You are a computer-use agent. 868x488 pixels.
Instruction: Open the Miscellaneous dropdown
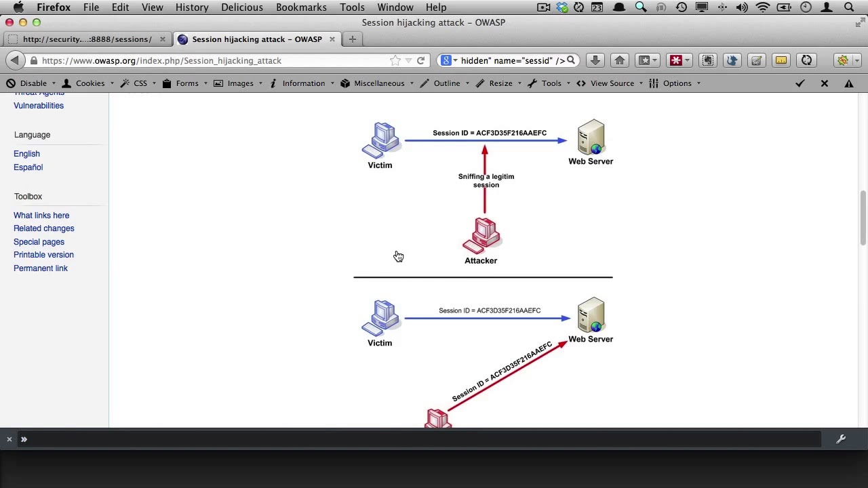[x=377, y=83]
